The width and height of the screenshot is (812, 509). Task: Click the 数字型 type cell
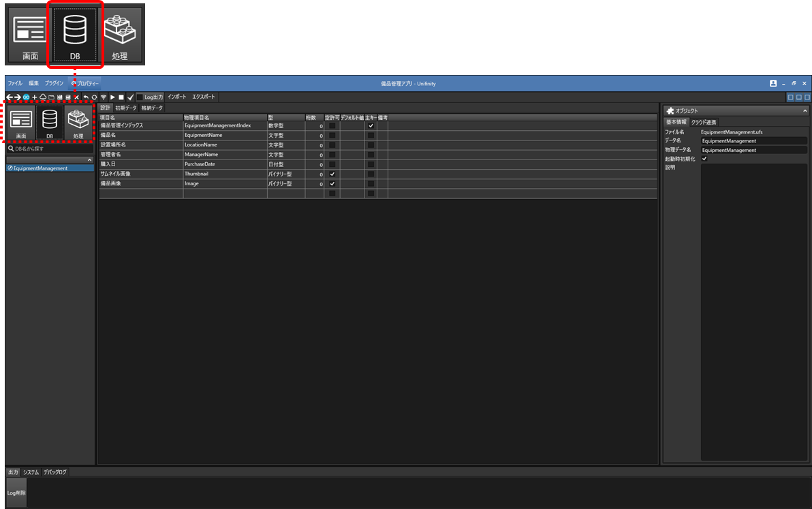coord(286,126)
